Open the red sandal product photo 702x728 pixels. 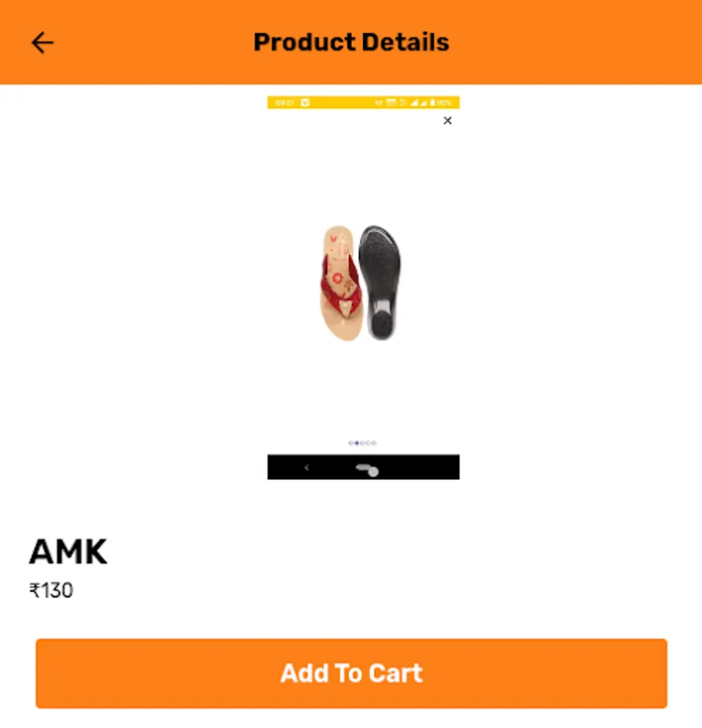tap(340, 283)
